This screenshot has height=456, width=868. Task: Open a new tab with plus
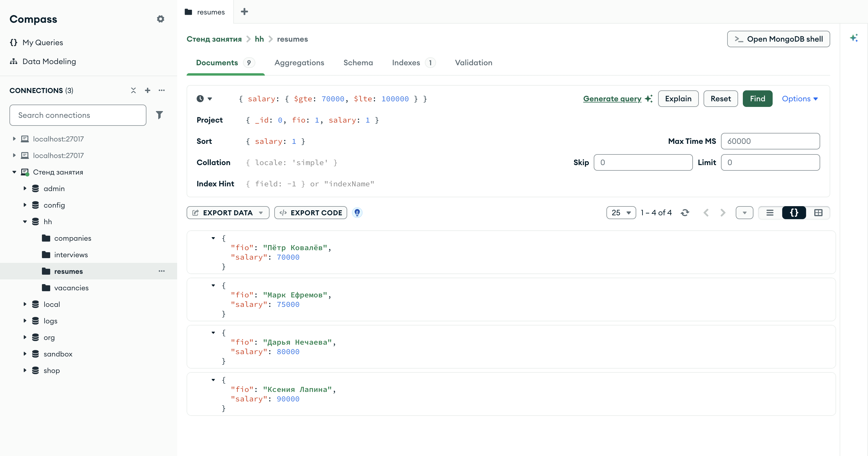245,12
